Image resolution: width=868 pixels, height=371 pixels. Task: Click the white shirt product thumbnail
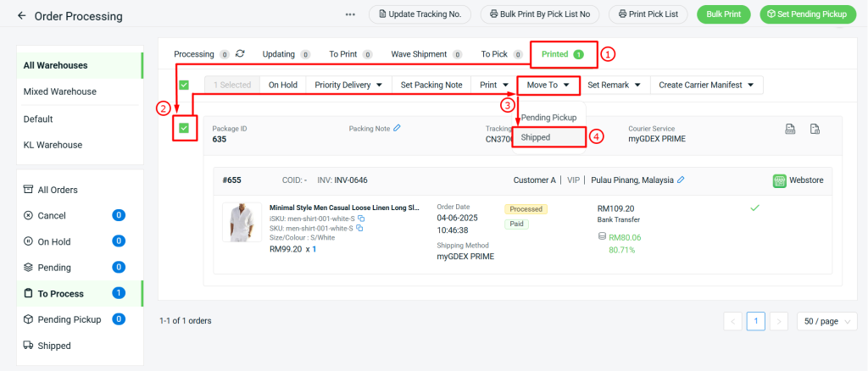click(x=242, y=222)
